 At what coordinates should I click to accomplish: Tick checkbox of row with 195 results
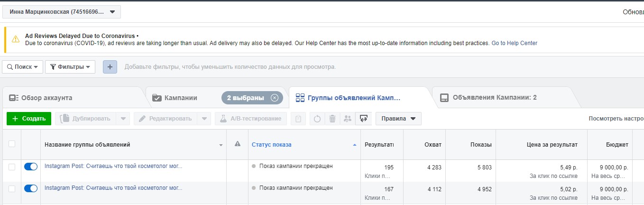pos(12,167)
